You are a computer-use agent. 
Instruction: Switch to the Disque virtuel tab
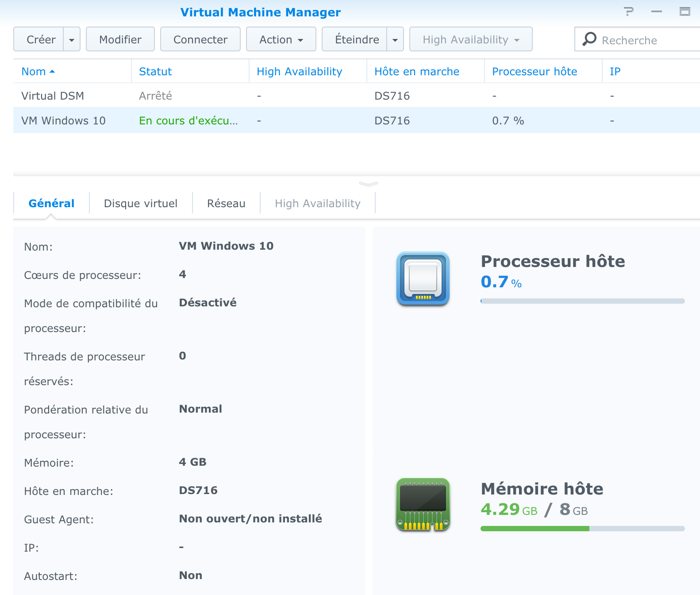point(141,203)
